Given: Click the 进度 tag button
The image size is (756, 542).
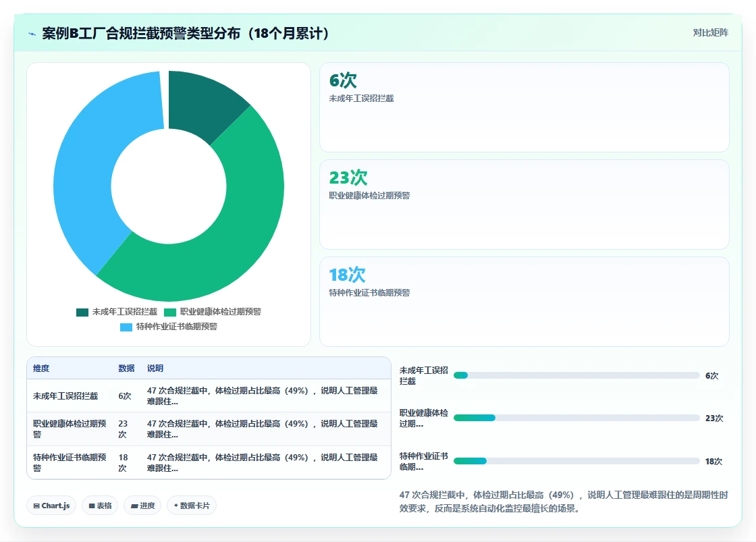Looking at the screenshot, I should click(x=142, y=506).
